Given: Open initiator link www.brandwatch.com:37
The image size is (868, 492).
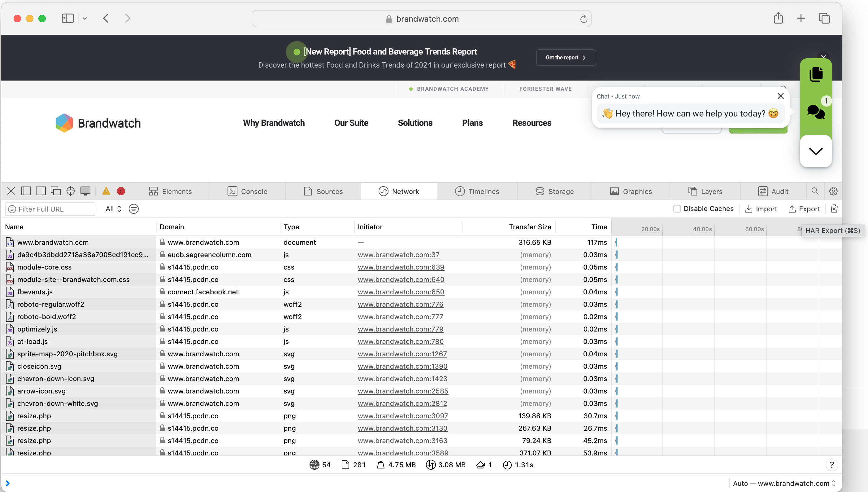Looking at the screenshot, I should (x=398, y=255).
